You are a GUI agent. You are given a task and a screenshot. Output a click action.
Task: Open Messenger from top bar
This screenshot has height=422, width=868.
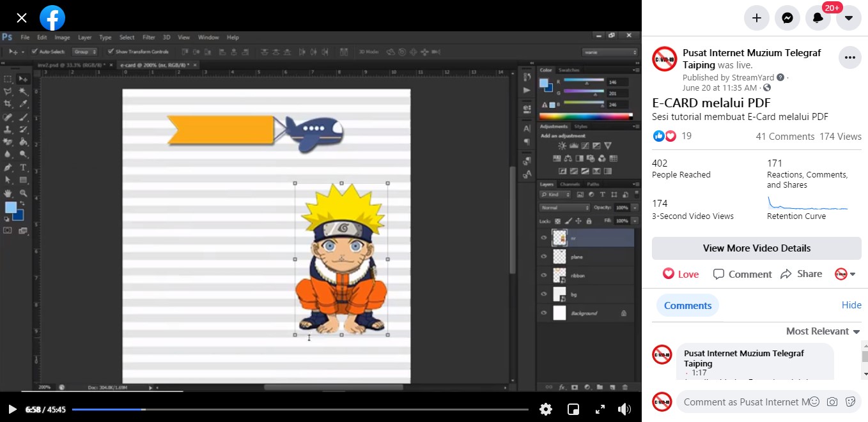point(787,18)
